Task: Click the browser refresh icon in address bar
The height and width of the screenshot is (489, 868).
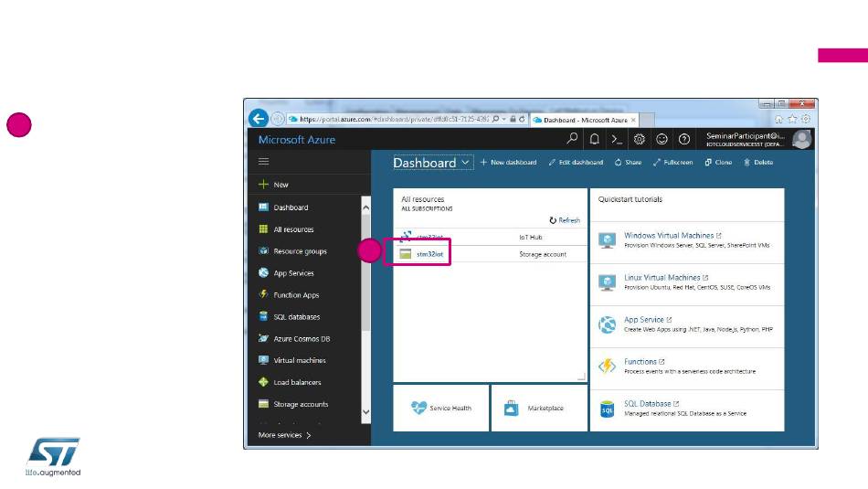Action: [x=522, y=119]
